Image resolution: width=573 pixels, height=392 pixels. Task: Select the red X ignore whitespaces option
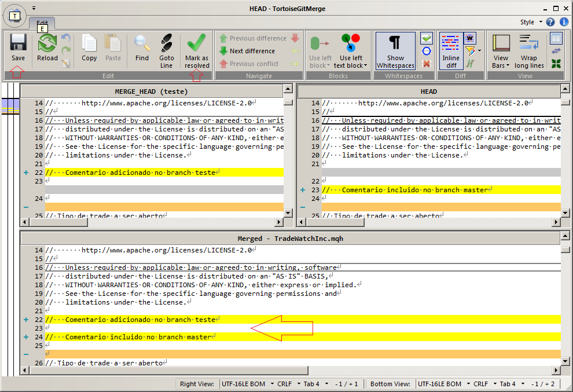click(x=427, y=64)
